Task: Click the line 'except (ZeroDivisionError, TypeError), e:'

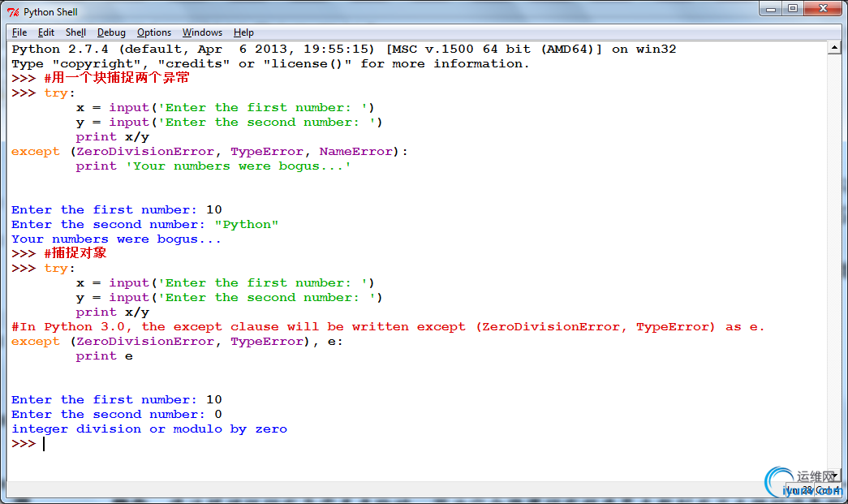Action: (x=177, y=341)
